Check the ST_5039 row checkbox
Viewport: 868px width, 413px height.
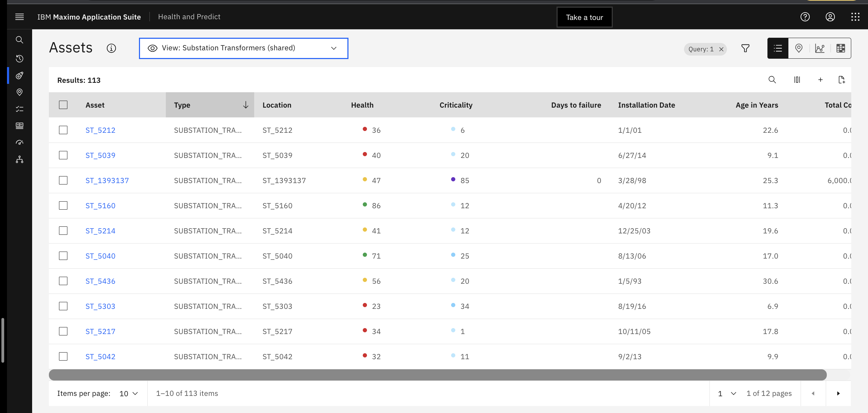(x=63, y=155)
